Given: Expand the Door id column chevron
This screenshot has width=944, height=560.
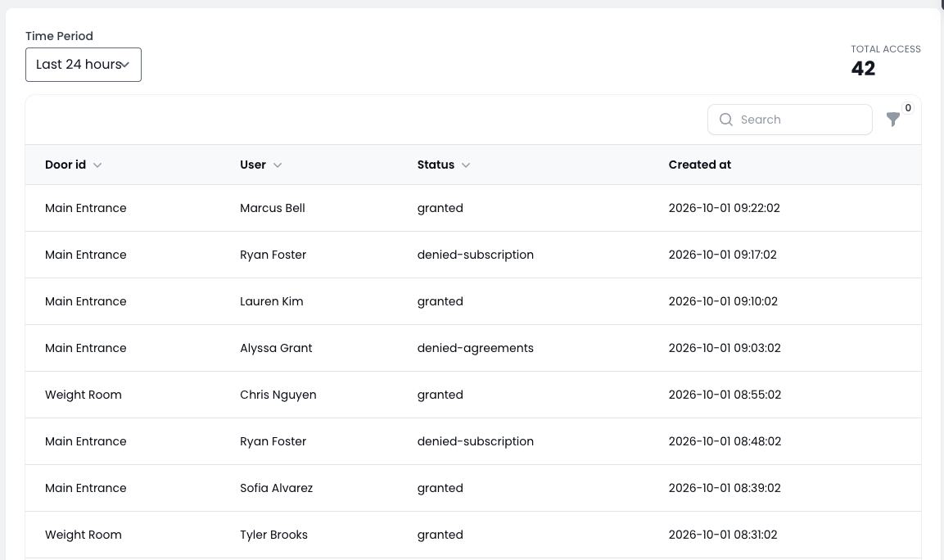Looking at the screenshot, I should (x=97, y=165).
